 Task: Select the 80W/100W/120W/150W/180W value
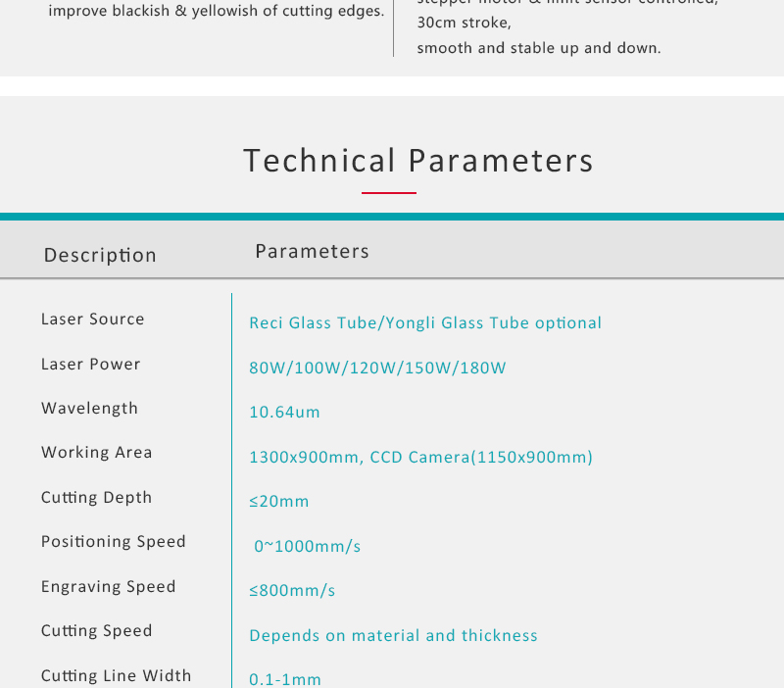(377, 368)
